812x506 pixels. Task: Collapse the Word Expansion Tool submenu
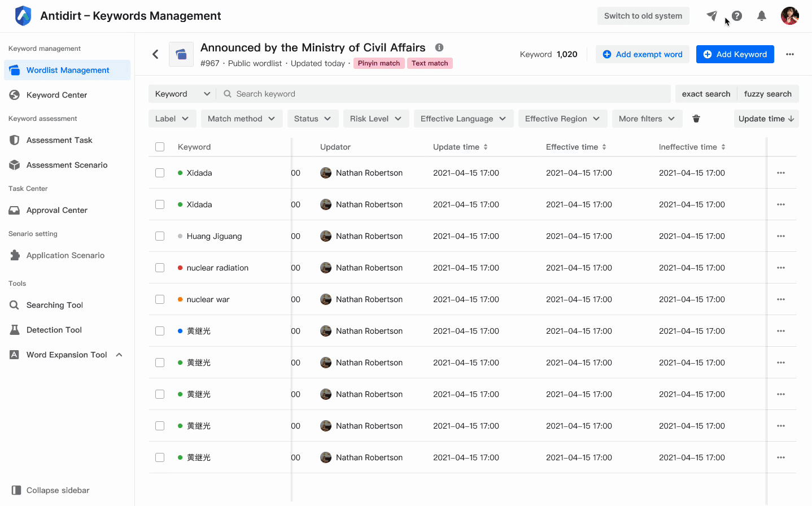click(x=119, y=355)
